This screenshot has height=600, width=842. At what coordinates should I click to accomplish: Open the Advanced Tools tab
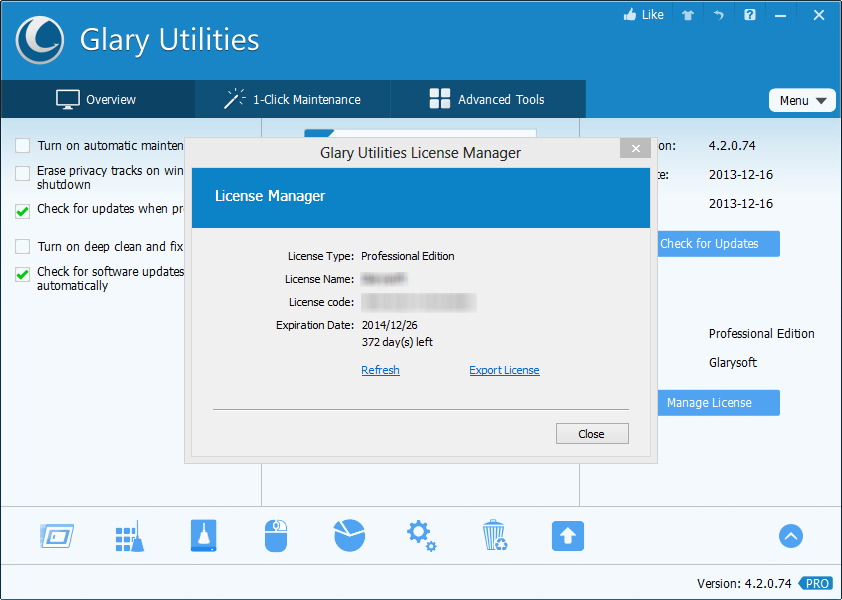coord(487,99)
